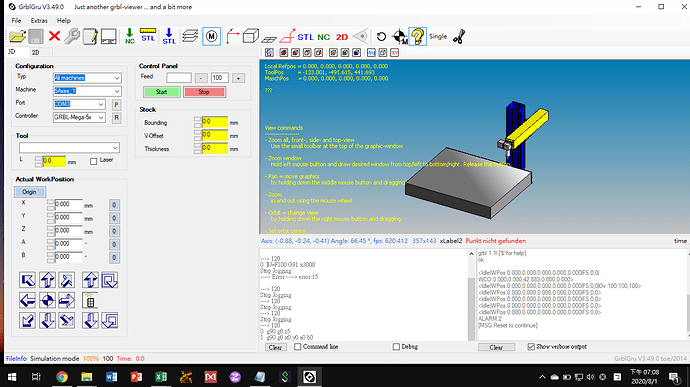690x387 pixels.
Task: Load NC file via green arrow icon
Action: (129, 37)
